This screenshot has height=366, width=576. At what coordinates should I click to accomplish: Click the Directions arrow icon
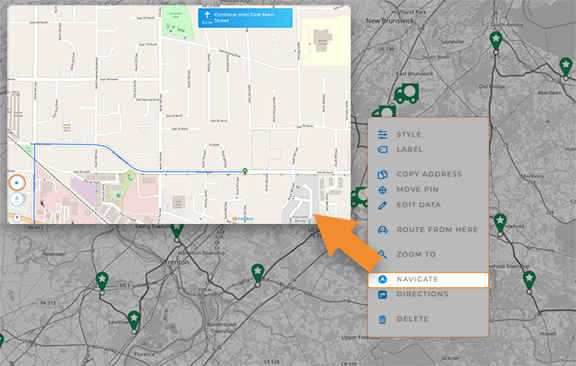point(382,295)
